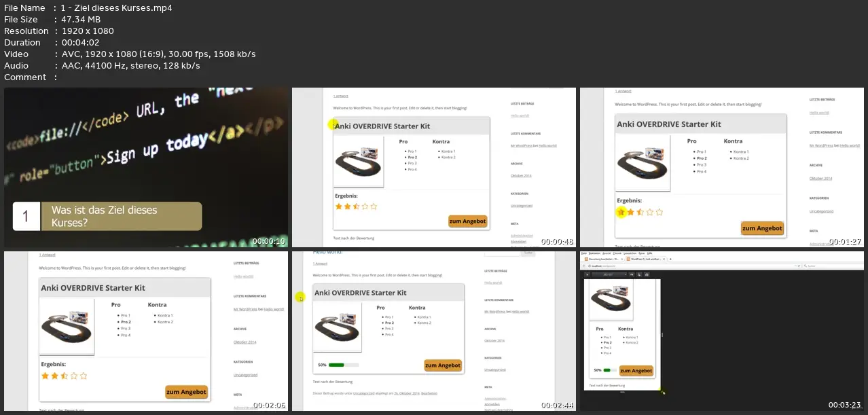Toggle touch simulation icon in the responsive toolbar
Image resolution: width=868 pixels, height=415 pixels.
[639, 274]
